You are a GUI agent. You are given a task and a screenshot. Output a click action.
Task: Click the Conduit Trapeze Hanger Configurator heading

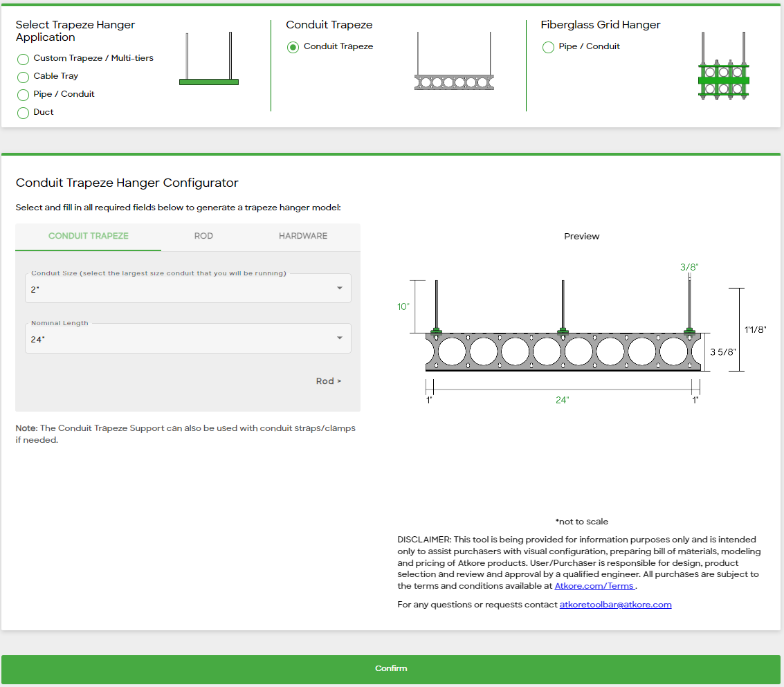pyautogui.click(x=127, y=183)
